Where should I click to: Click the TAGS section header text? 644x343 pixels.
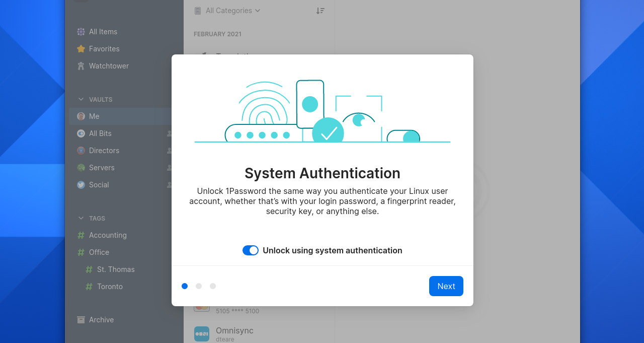(x=97, y=218)
